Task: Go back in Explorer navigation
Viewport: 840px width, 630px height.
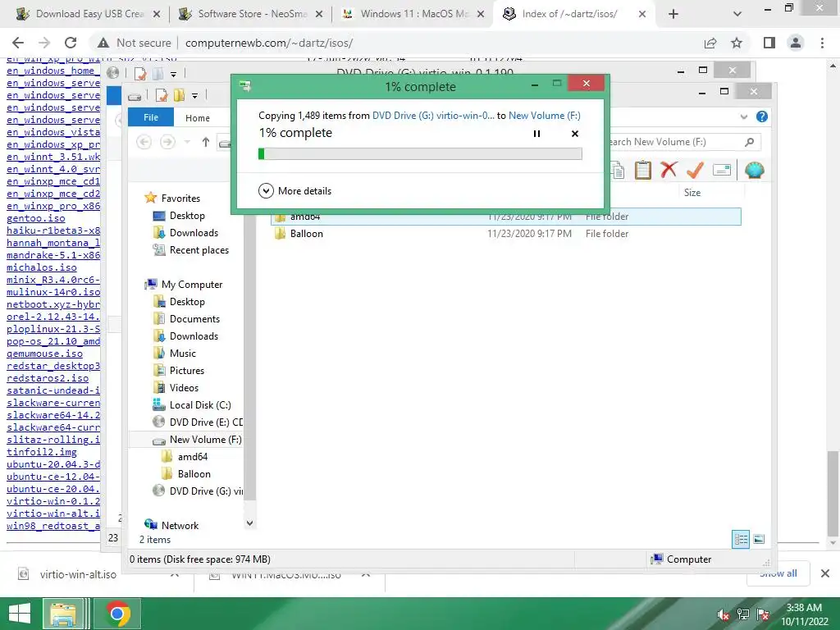Action: click(x=144, y=142)
